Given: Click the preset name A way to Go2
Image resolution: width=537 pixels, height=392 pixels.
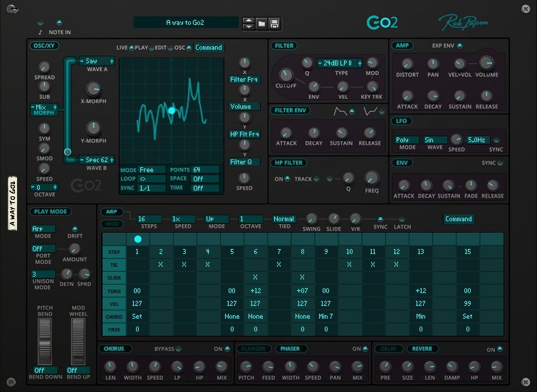Looking at the screenshot, I should (x=185, y=23).
